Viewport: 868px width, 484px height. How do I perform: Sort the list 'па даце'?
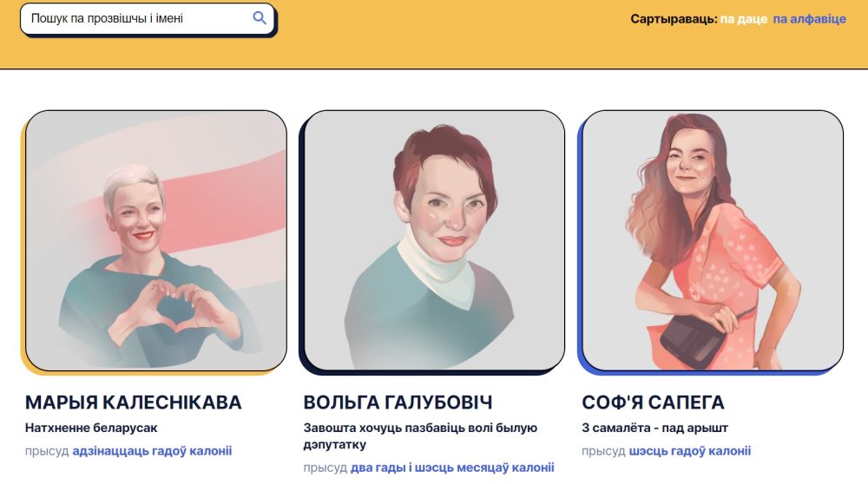tap(744, 19)
